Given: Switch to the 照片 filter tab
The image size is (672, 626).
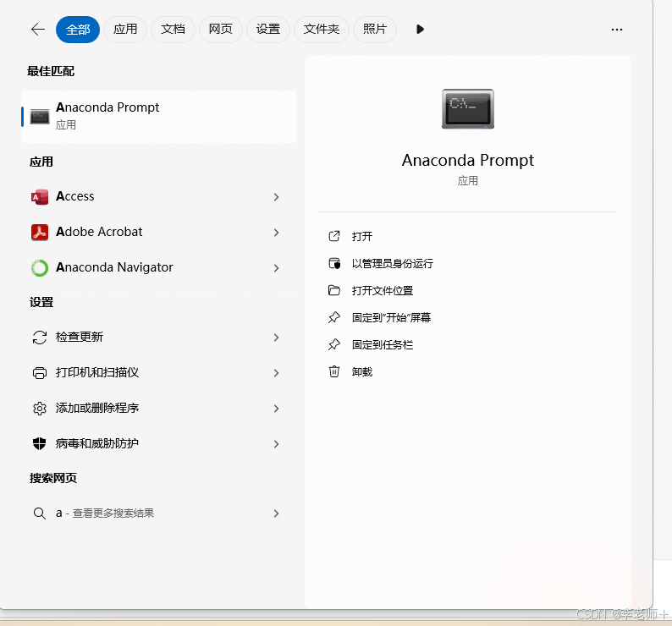Looking at the screenshot, I should [375, 29].
